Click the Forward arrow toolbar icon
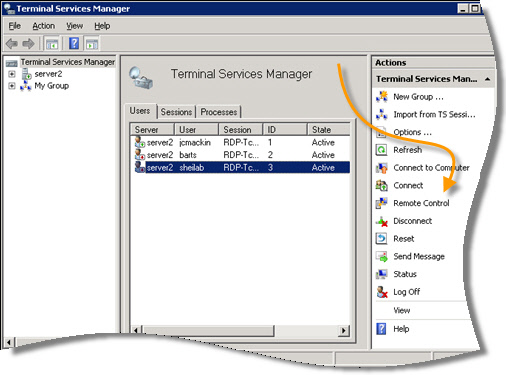Viewport: 506px width, 375px height. 28,44
